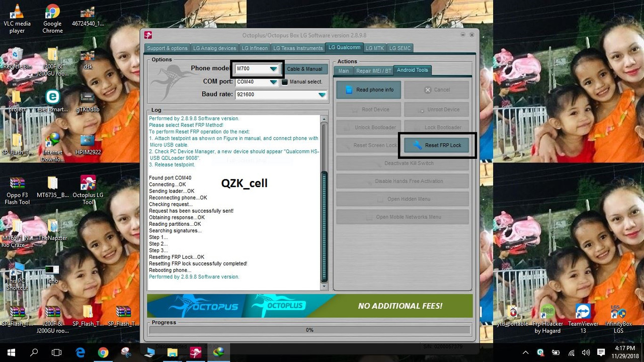The image size is (644, 362).
Task: Switch to the Support & options tab
Action: point(167,48)
